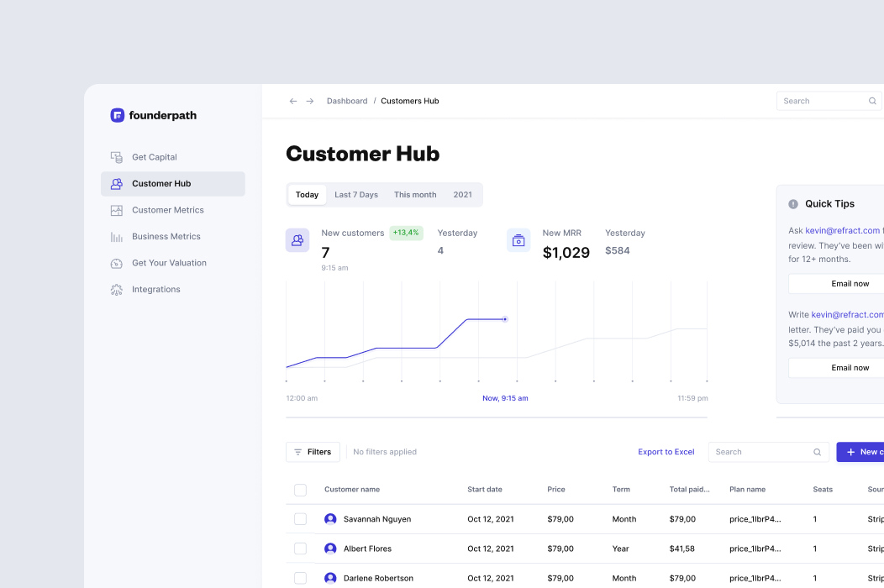Click the magnifier icon in top search
Screen dimensions: 884x588
click(872, 101)
